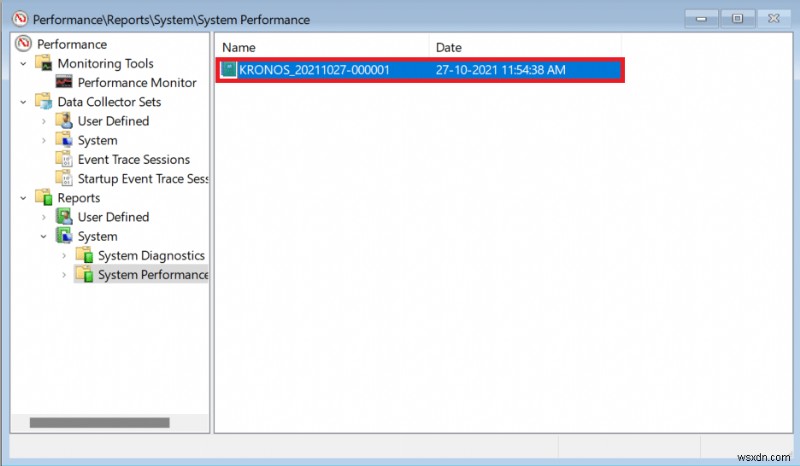Close the Performance window
Viewport: 800px width, 466px height.
(773, 19)
